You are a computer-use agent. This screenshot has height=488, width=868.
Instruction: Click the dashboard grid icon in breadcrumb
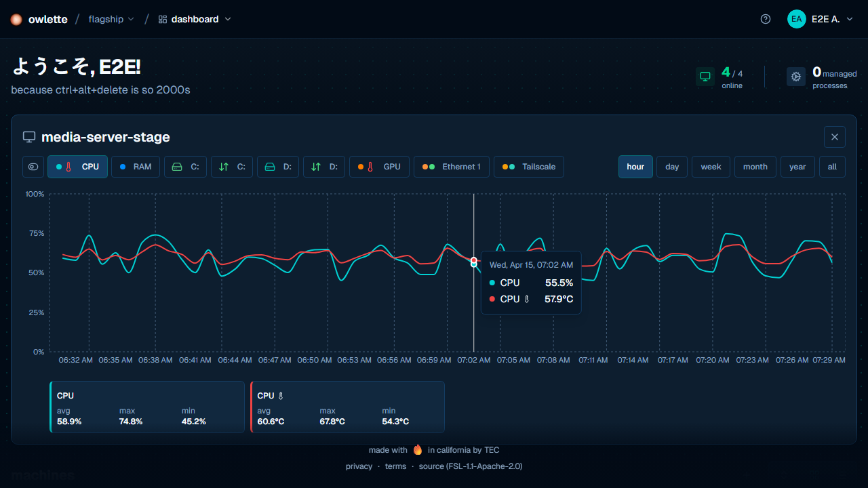click(163, 19)
